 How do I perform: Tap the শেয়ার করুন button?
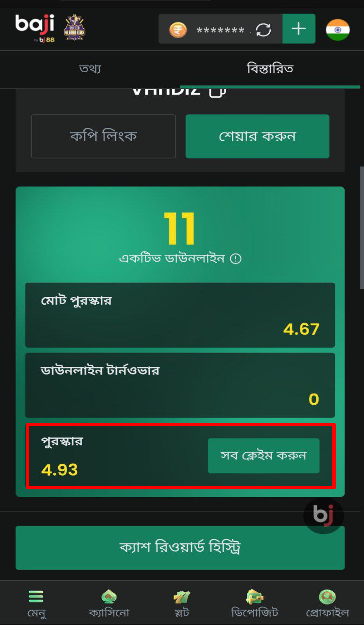tap(257, 136)
